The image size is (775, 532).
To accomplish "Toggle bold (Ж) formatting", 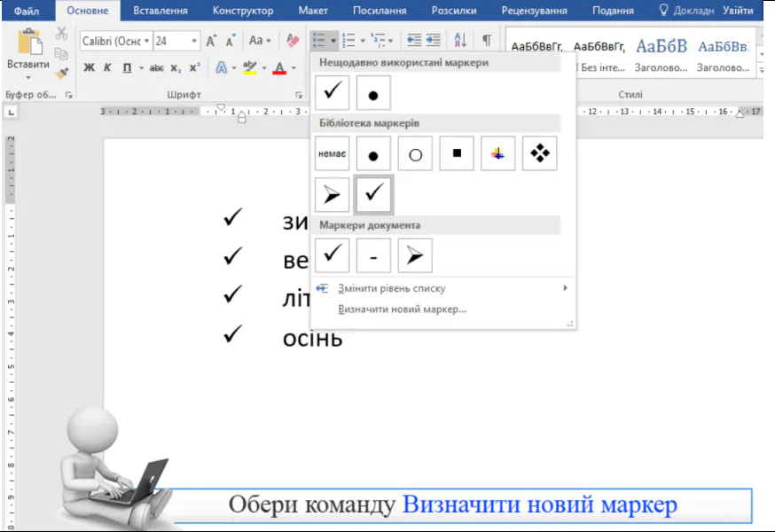I will 89,68.
